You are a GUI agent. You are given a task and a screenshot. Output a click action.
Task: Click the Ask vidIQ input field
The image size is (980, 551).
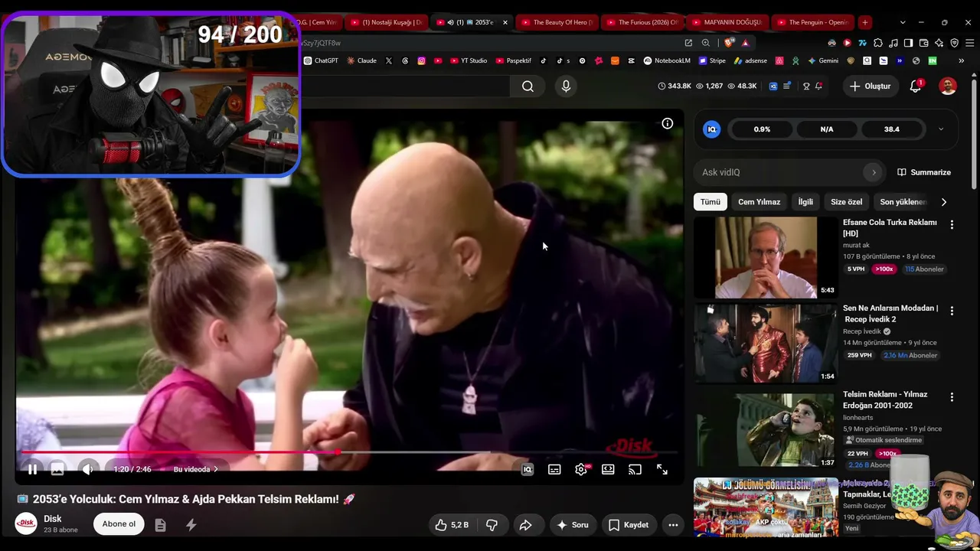point(781,172)
